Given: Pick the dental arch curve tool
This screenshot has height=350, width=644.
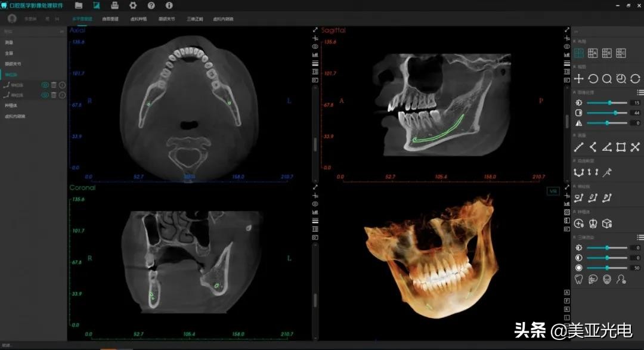Looking at the screenshot, I should [x=578, y=172].
